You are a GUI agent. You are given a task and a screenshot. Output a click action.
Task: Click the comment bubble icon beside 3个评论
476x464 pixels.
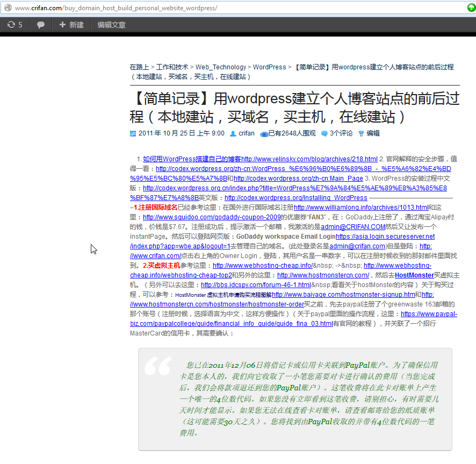tap(324, 133)
